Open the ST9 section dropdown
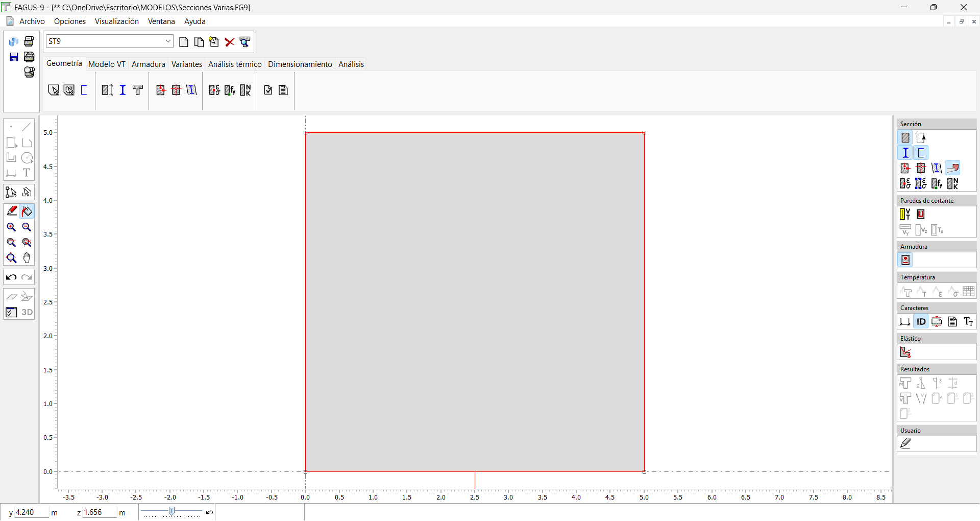980x521 pixels. 168,41
